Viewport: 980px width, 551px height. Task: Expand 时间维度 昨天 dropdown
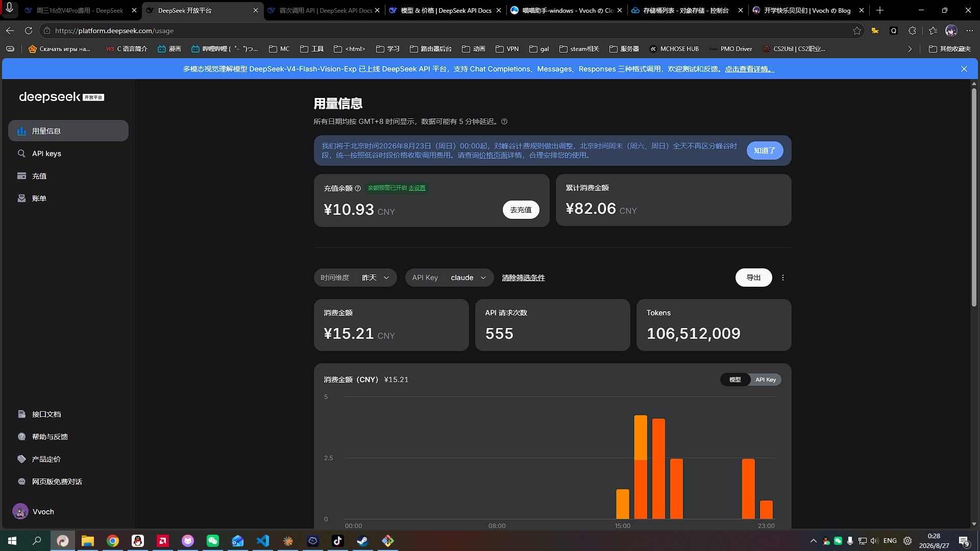(355, 278)
